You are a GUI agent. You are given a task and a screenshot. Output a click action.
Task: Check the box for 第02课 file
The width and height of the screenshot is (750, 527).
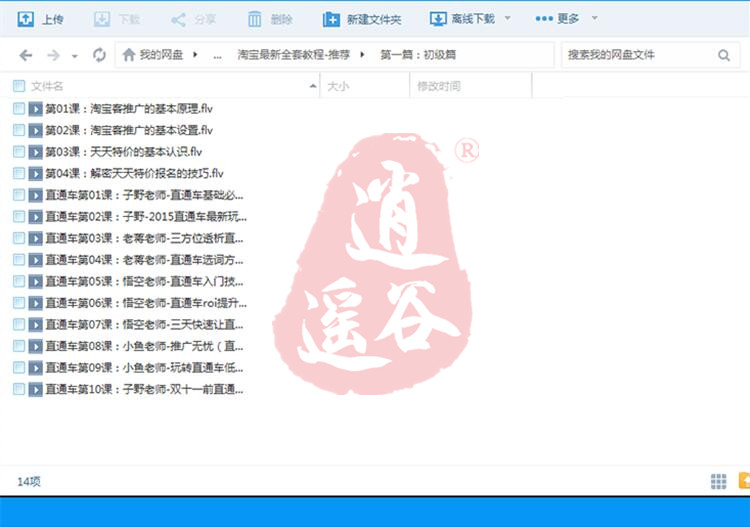click(19, 130)
